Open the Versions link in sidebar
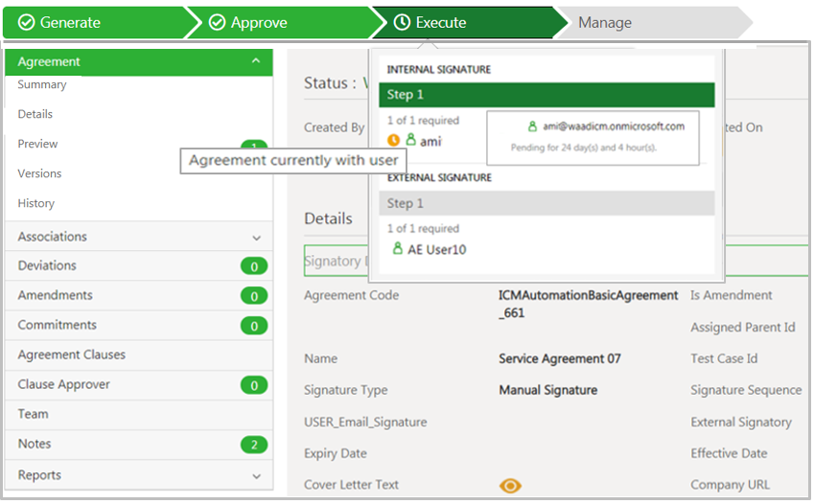 click(x=39, y=173)
